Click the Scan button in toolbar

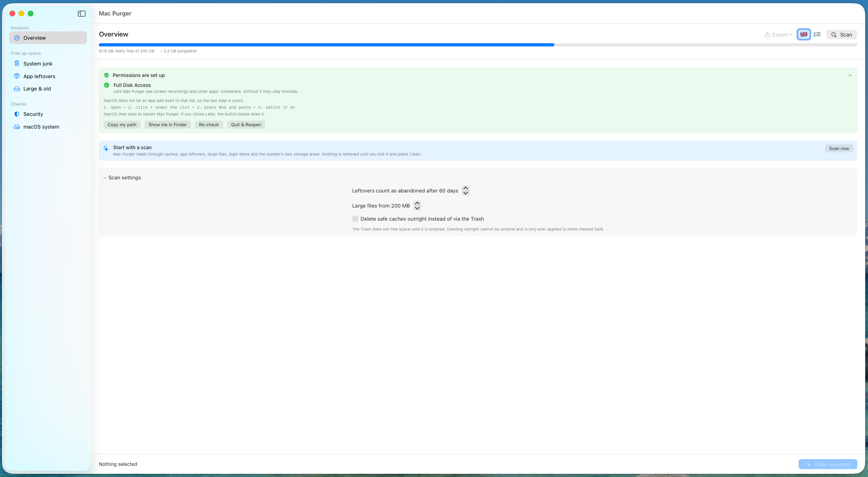[842, 35]
